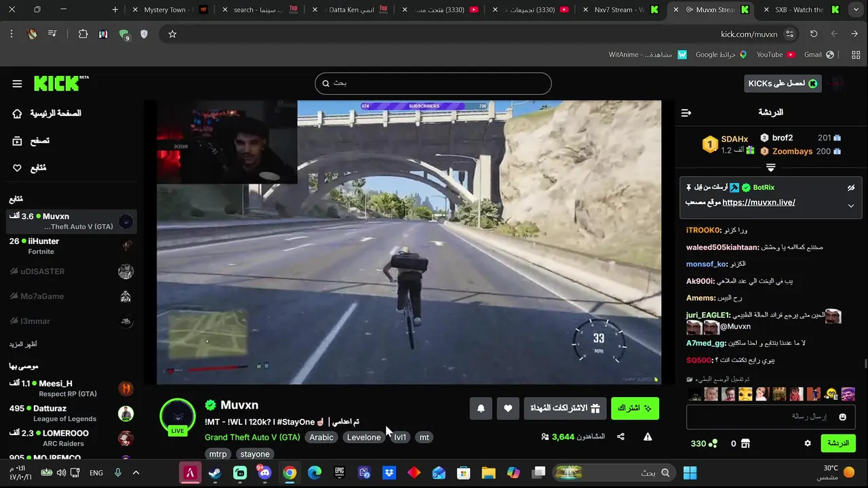This screenshot has height=488, width=868.
Task: Show hidden tray icons chevron
Action: [136, 472]
